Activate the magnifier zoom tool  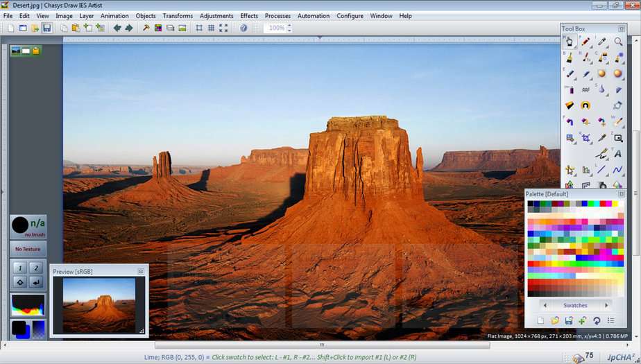[x=618, y=42]
